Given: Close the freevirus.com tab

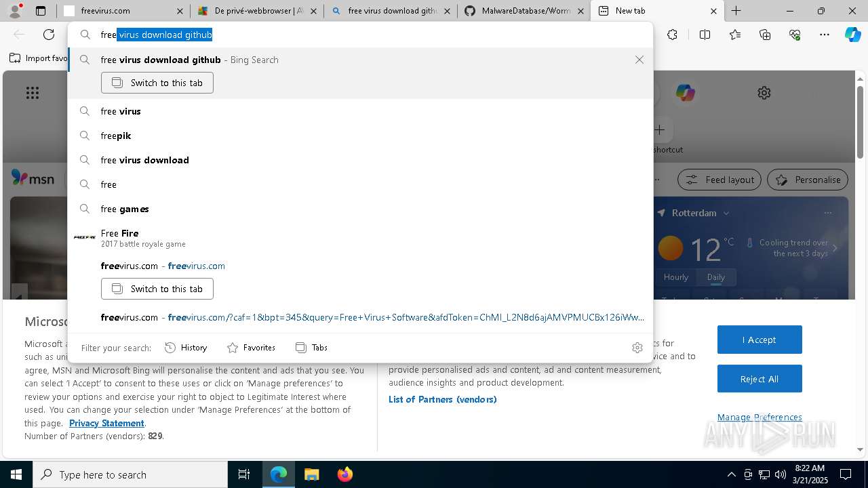Looking at the screenshot, I should coord(180,11).
